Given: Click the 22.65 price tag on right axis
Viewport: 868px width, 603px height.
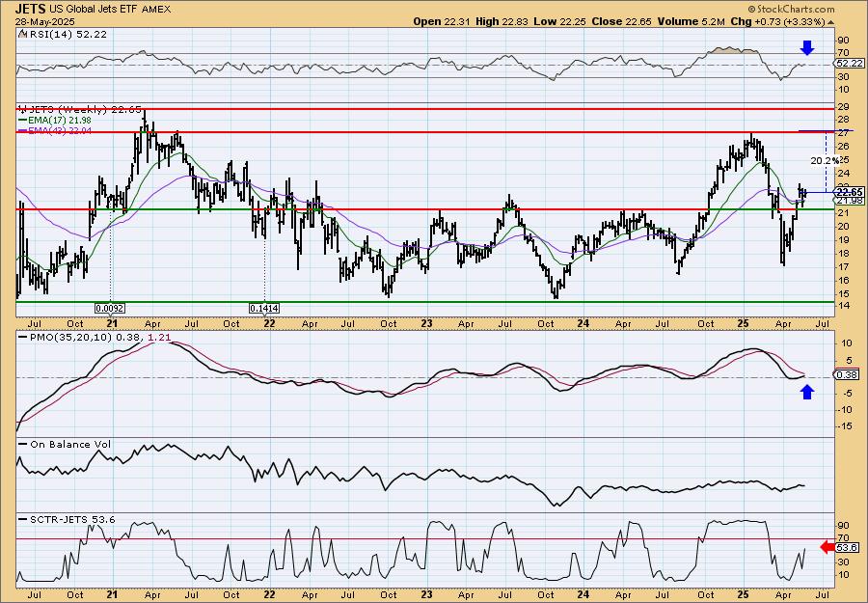Looking at the screenshot, I should click(850, 192).
